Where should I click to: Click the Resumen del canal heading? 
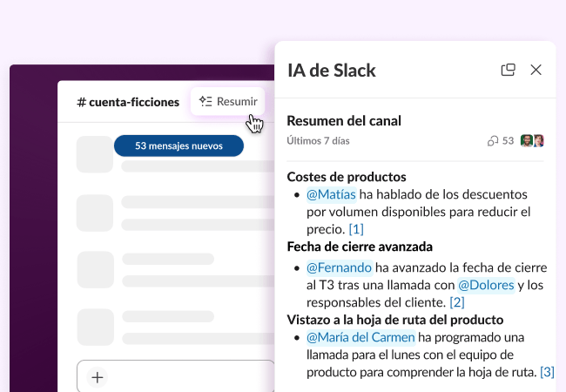tap(344, 121)
